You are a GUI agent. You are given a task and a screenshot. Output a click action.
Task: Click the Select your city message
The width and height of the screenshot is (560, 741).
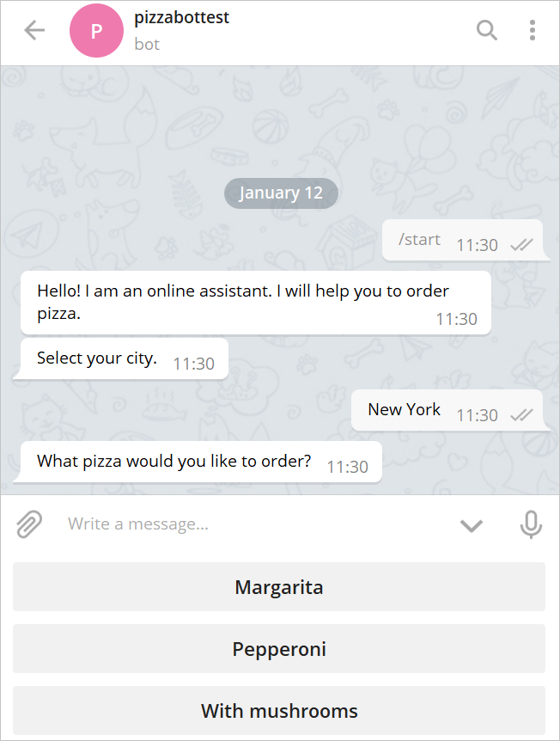click(x=97, y=358)
